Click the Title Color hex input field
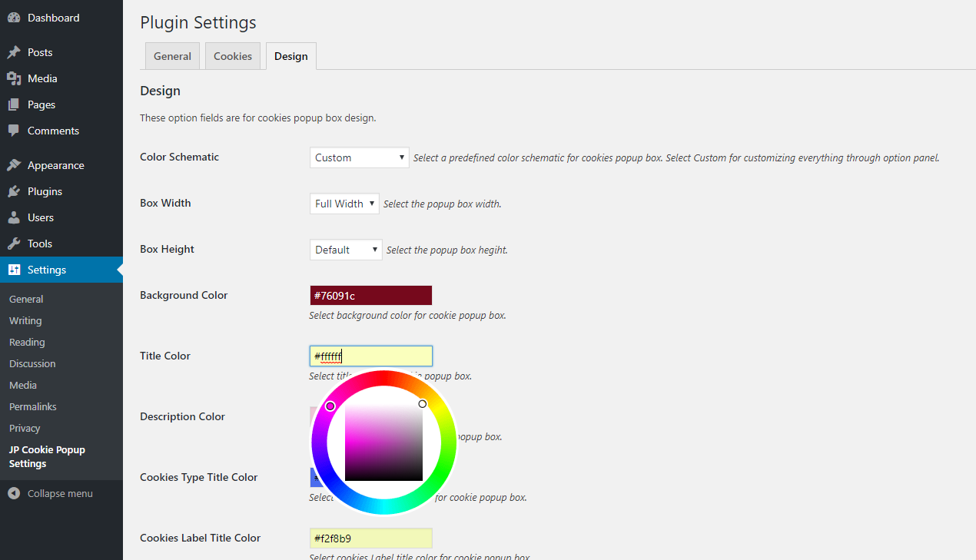The image size is (976, 560). pyautogui.click(x=370, y=356)
